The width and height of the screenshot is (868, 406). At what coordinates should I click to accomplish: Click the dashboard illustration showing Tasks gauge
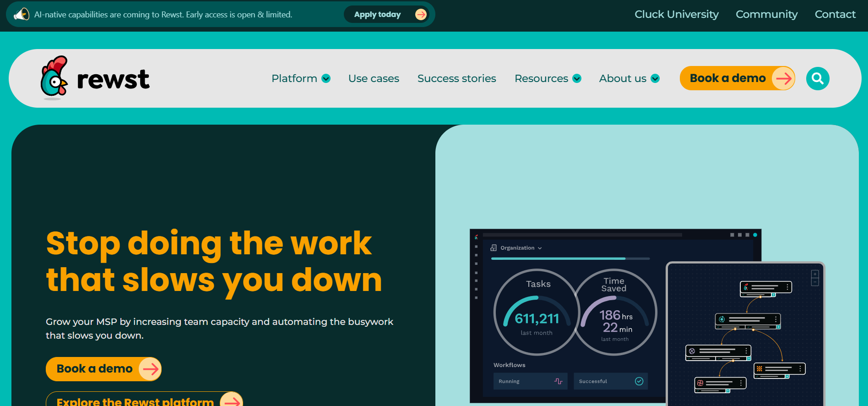(x=568, y=316)
